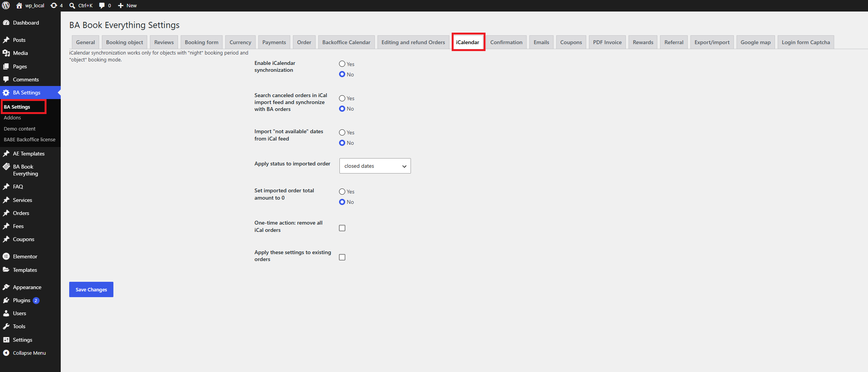Image resolution: width=868 pixels, height=372 pixels.
Task: Click the Orders pin icon
Action: pos(6,213)
